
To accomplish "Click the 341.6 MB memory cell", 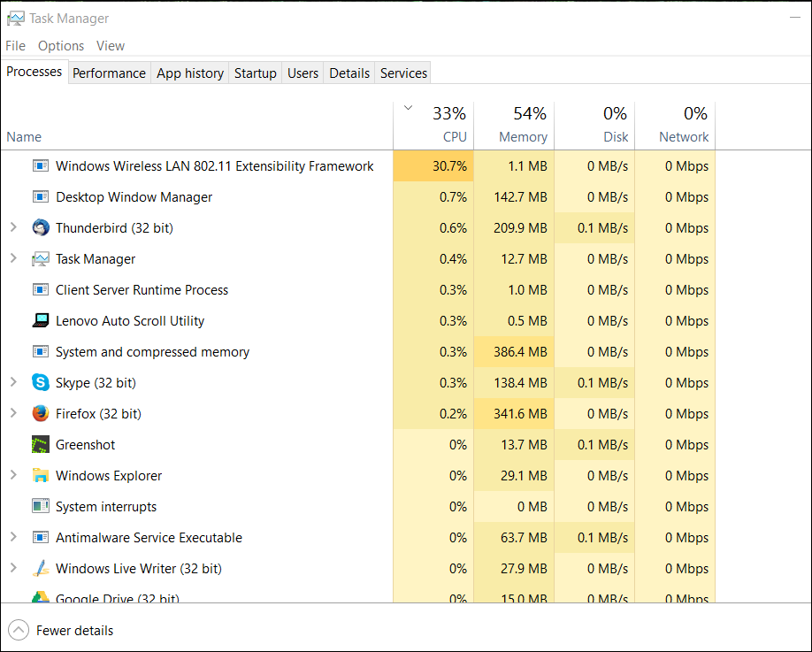I will (514, 413).
